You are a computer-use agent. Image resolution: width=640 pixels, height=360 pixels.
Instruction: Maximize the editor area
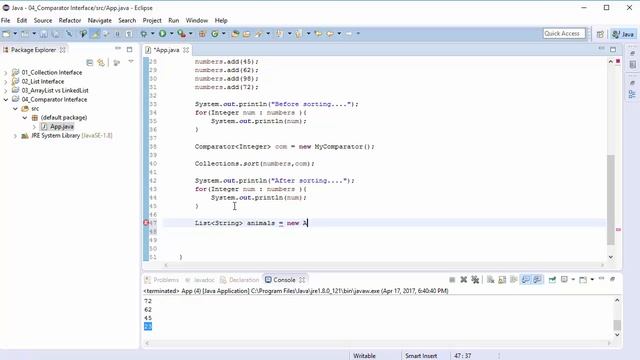point(613,49)
